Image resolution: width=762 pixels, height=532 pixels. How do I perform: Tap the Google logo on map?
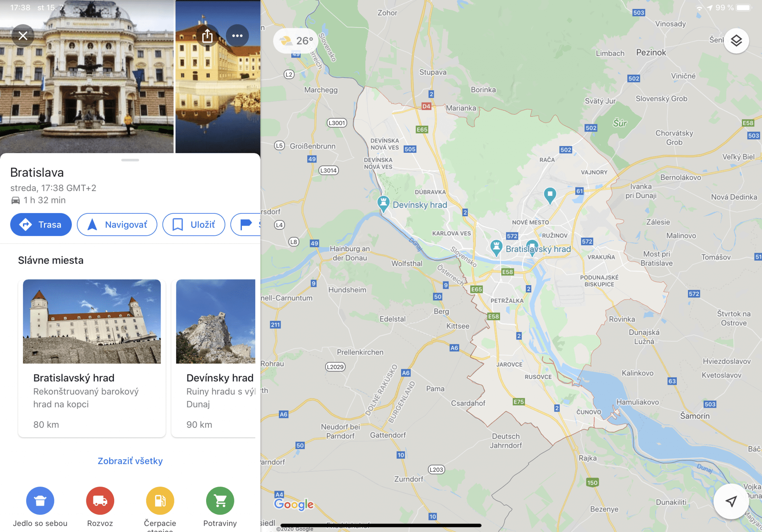click(294, 504)
